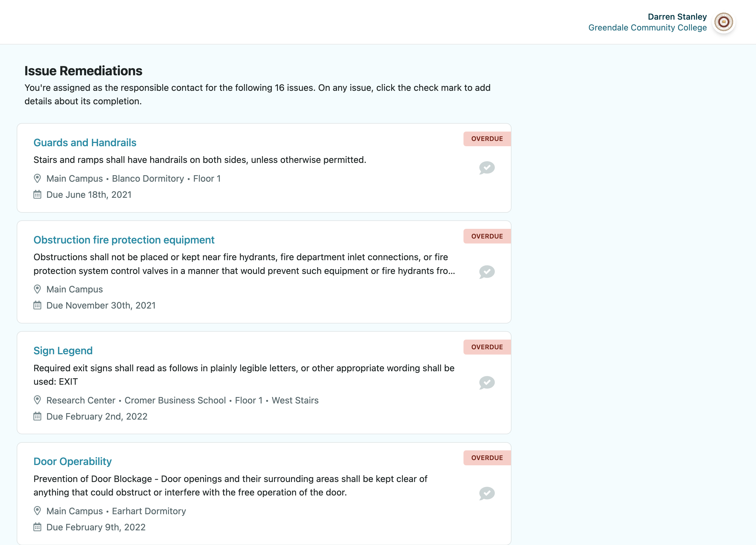Click Greendale Community College organization link
Image resolution: width=756 pixels, height=545 pixels.
tap(647, 28)
